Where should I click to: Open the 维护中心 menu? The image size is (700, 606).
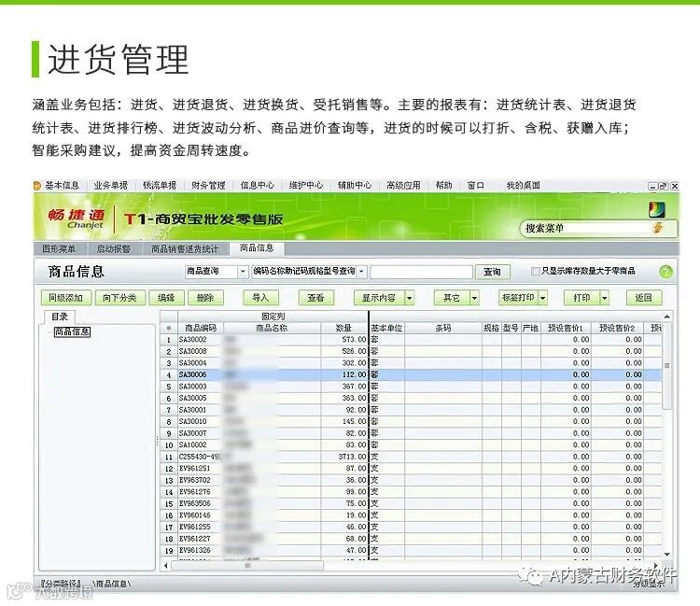coord(306,185)
